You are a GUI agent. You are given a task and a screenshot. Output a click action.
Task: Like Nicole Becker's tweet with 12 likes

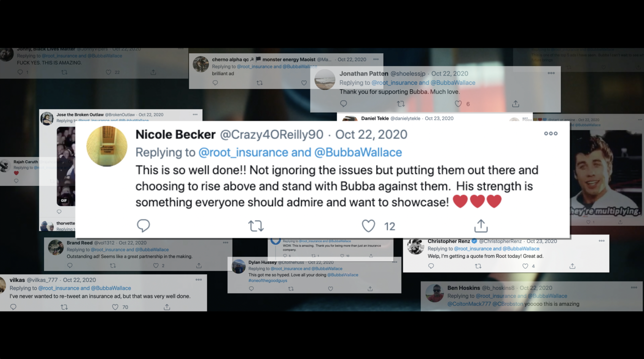368,226
